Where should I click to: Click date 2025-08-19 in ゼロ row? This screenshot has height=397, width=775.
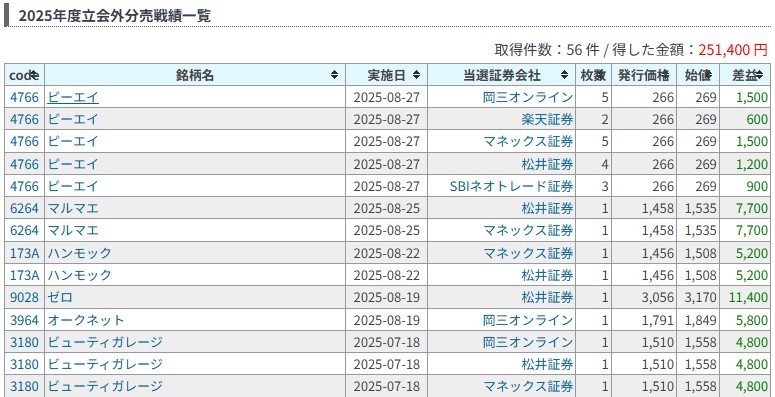387,298
